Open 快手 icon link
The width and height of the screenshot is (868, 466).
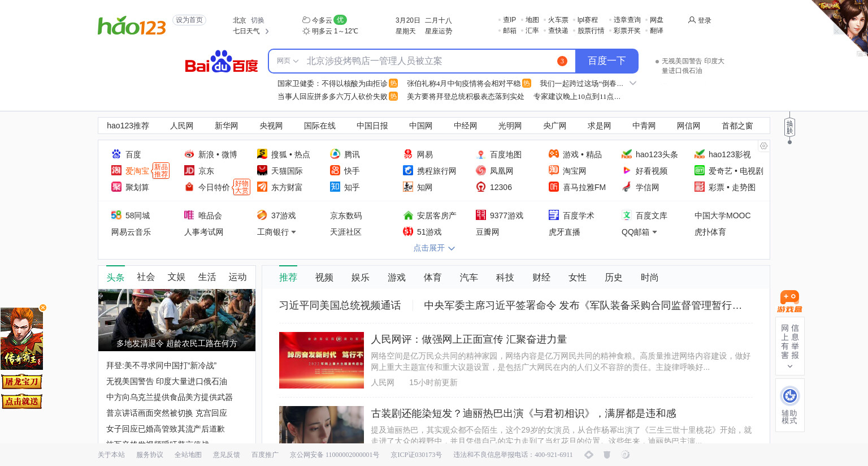tap(335, 170)
